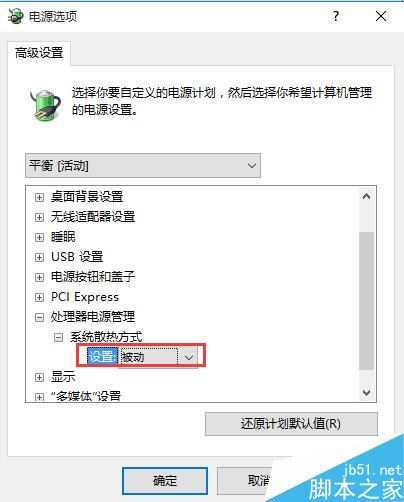Click the settings list scroll-down arrow
Screen dimensions: 404x502
[366, 392]
